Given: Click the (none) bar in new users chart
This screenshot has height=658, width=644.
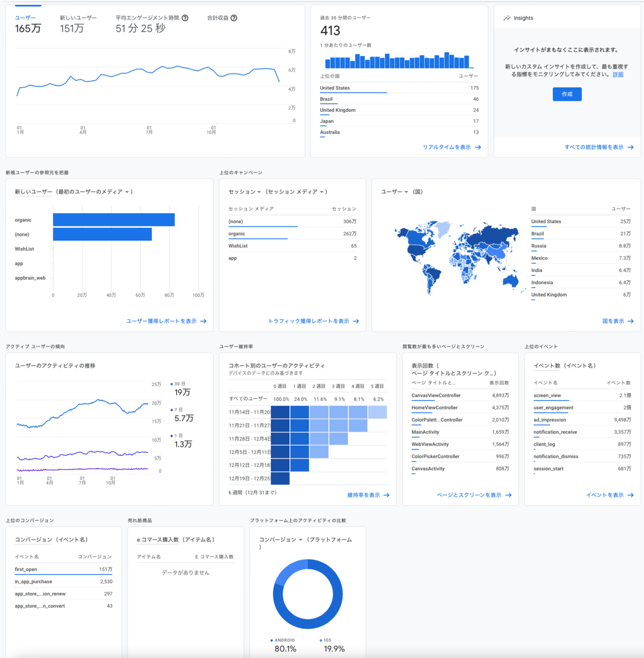Looking at the screenshot, I should point(102,234).
